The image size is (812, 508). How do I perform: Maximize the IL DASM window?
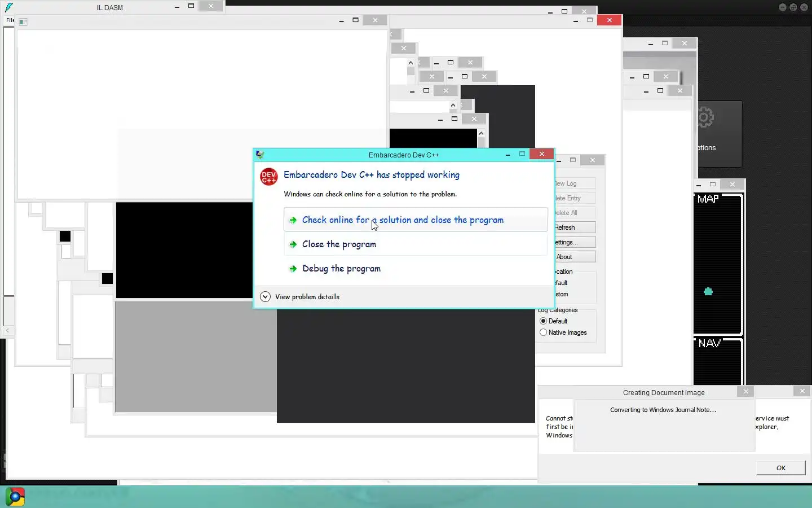click(191, 6)
